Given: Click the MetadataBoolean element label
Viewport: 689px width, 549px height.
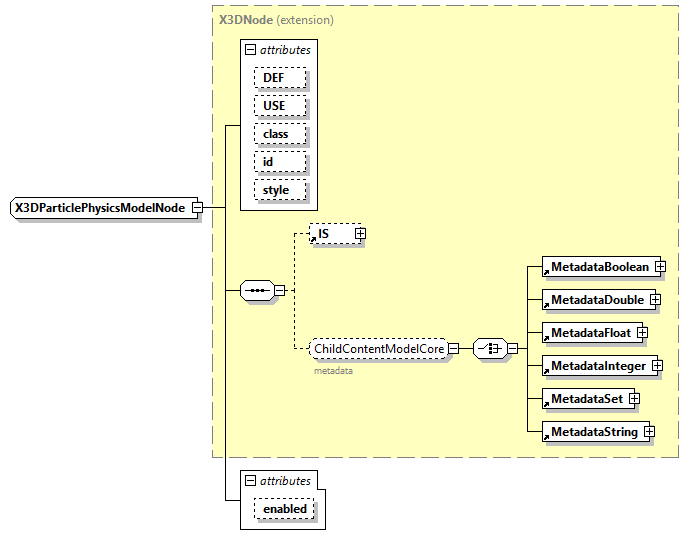Looking at the screenshot, I should tap(600, 267).
